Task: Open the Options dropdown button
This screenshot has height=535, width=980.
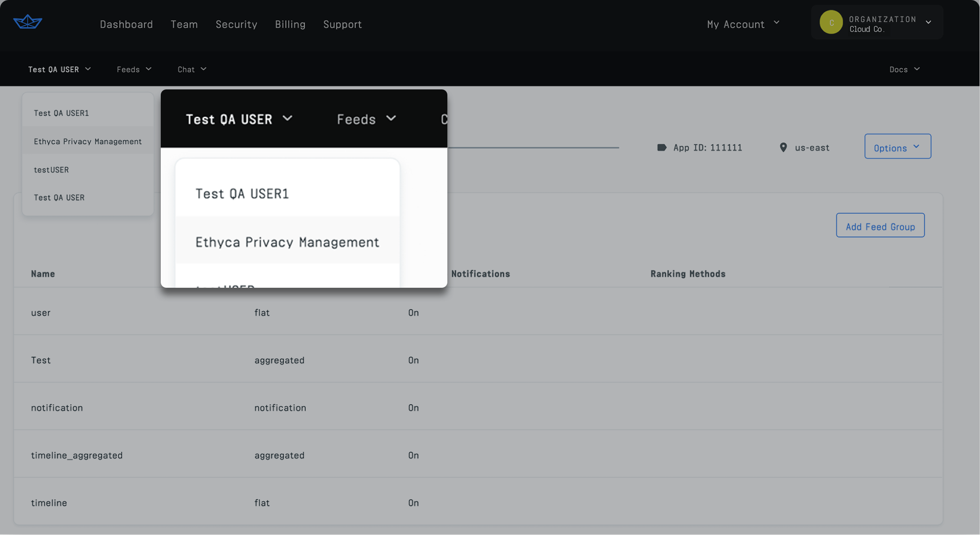Action: click(x=897, y=147)
